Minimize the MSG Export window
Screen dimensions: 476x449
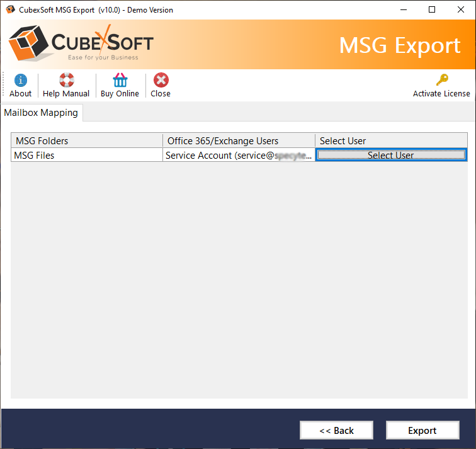coord(404,9)
